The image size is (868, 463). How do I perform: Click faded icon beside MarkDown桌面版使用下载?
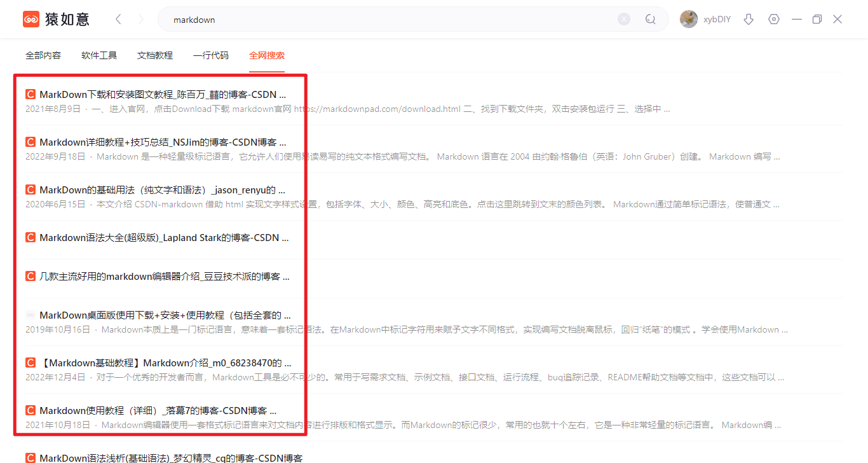[x=31, y=315]
